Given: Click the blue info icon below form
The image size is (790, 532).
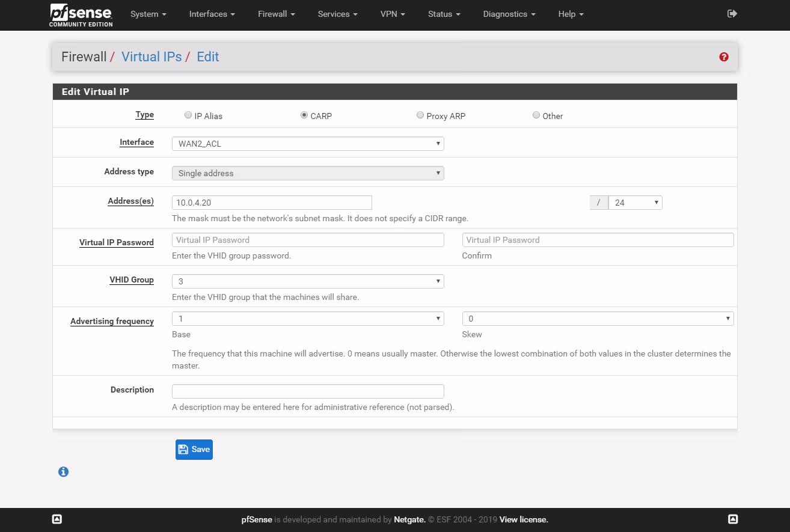Looking at the screenshot, I should 63,472.
